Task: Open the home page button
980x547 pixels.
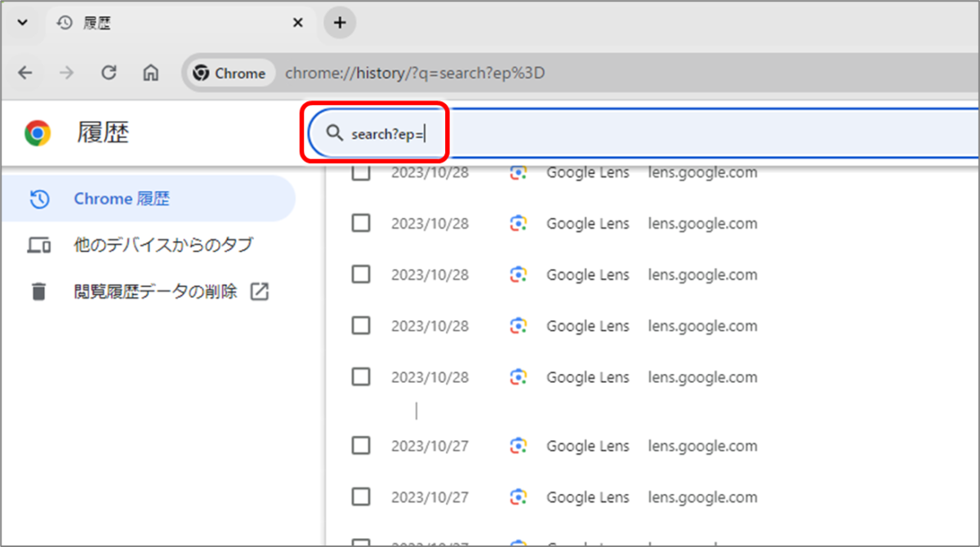Action: tap(151, 73)
